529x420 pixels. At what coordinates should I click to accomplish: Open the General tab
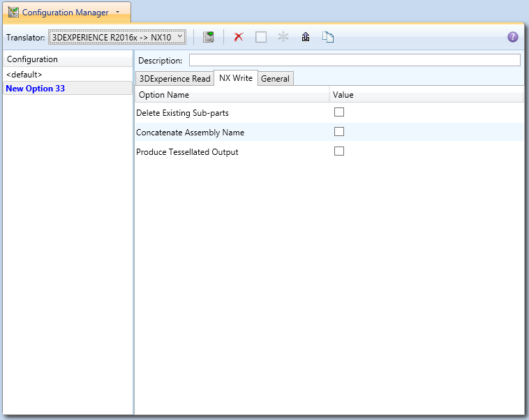[275, 79]
